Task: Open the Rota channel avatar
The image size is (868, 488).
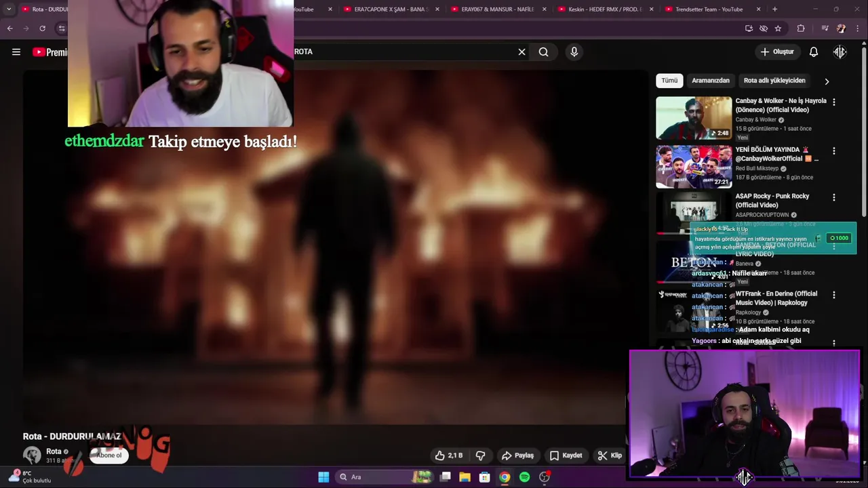Action: (x=32, y=455)
